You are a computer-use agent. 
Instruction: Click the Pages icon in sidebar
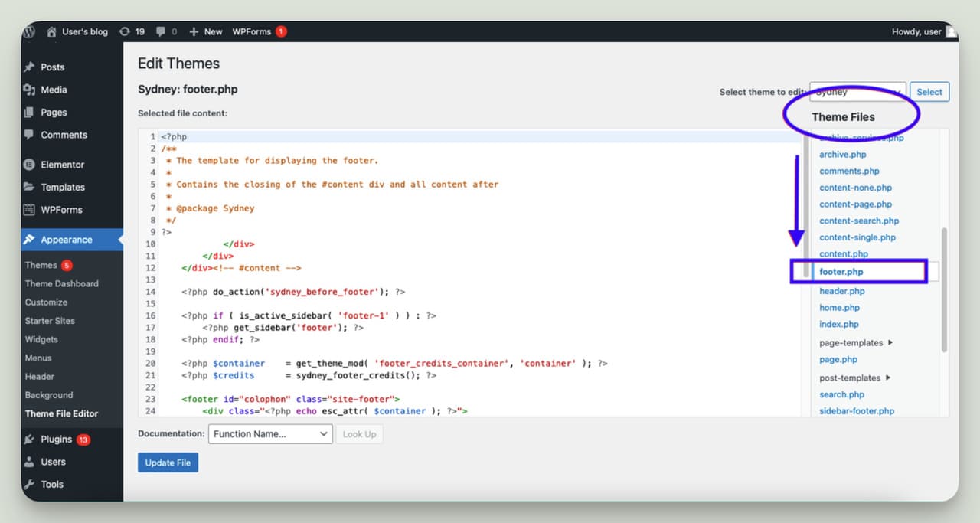coord(29,112)
